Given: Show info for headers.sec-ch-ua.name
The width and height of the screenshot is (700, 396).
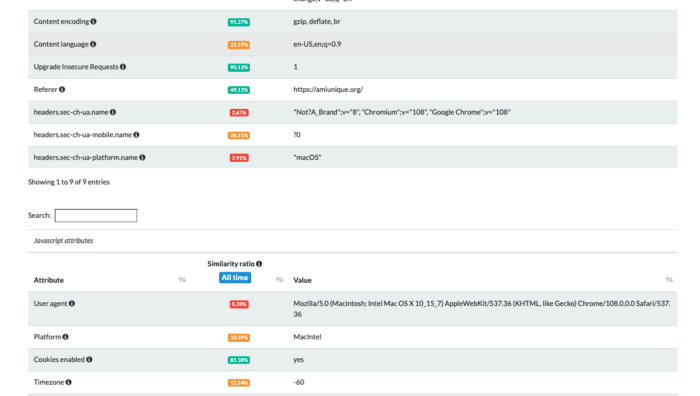Looking at the screenshot, I should [113, 113].
